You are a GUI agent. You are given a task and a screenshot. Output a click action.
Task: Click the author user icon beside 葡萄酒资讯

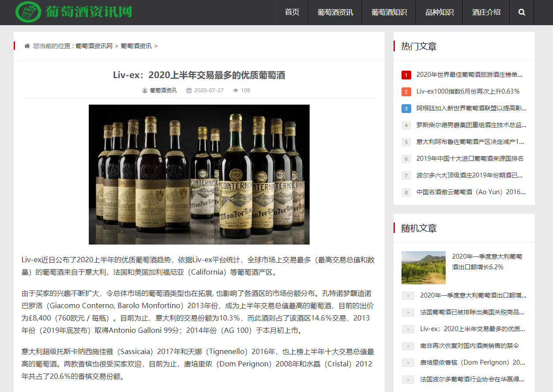point(145,90)
